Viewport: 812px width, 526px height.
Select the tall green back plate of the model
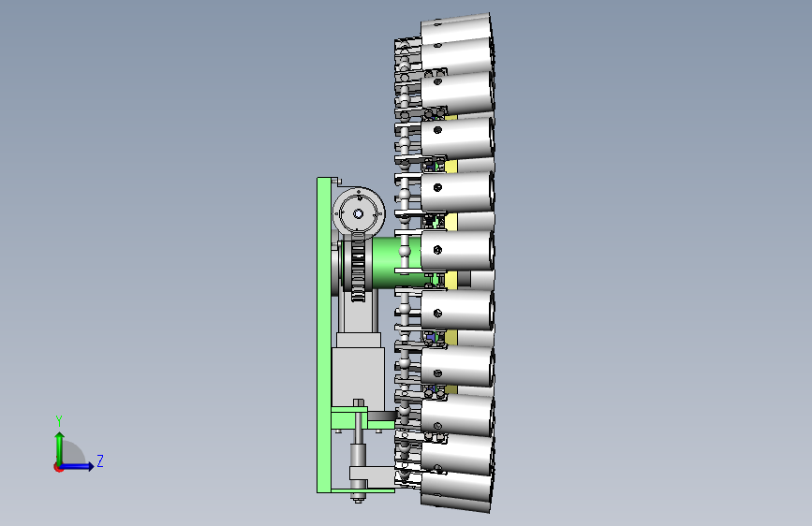click(324, 335)
